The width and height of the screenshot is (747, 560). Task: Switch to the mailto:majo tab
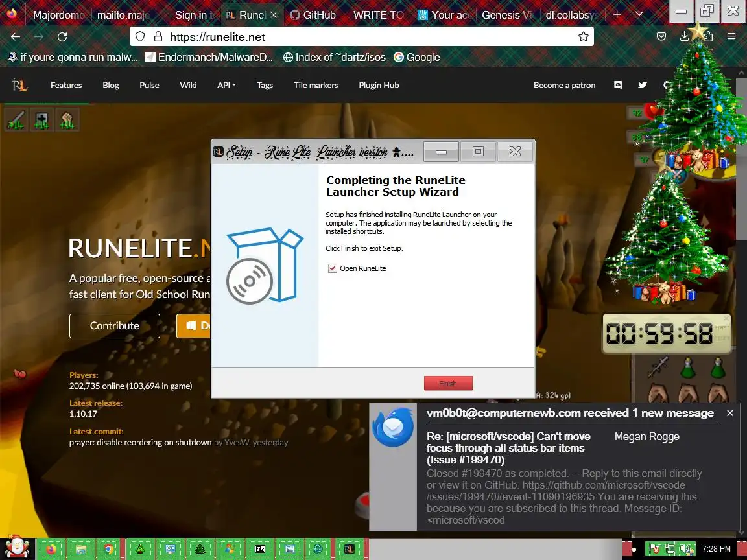tap(123, 15)
